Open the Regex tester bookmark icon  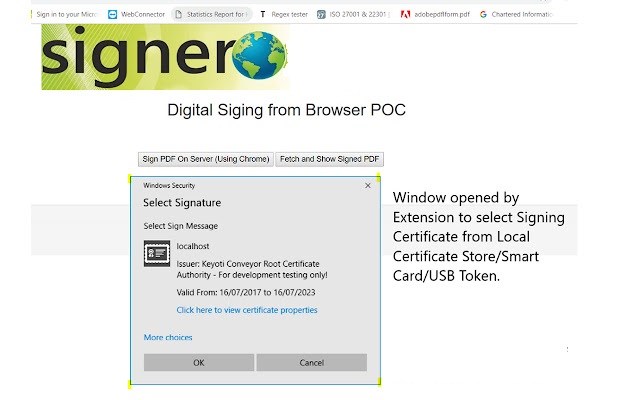(x=262, y=15)
